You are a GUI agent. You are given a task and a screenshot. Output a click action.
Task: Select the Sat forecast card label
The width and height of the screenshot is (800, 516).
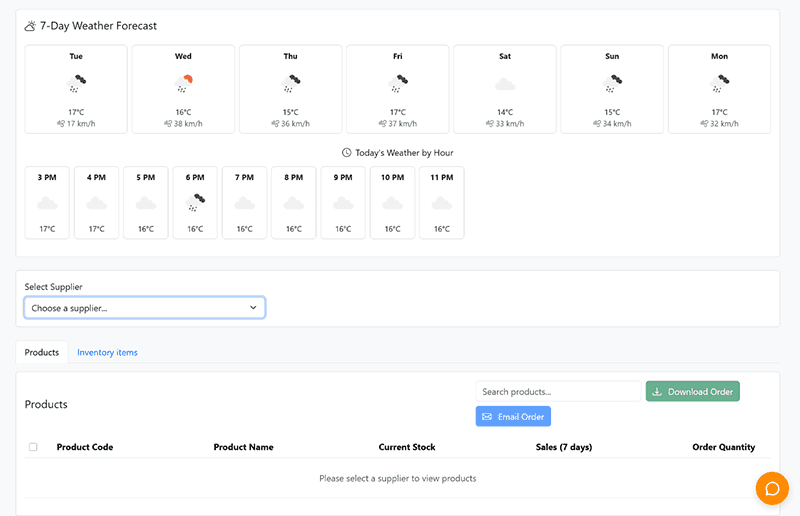coord(505,56)
